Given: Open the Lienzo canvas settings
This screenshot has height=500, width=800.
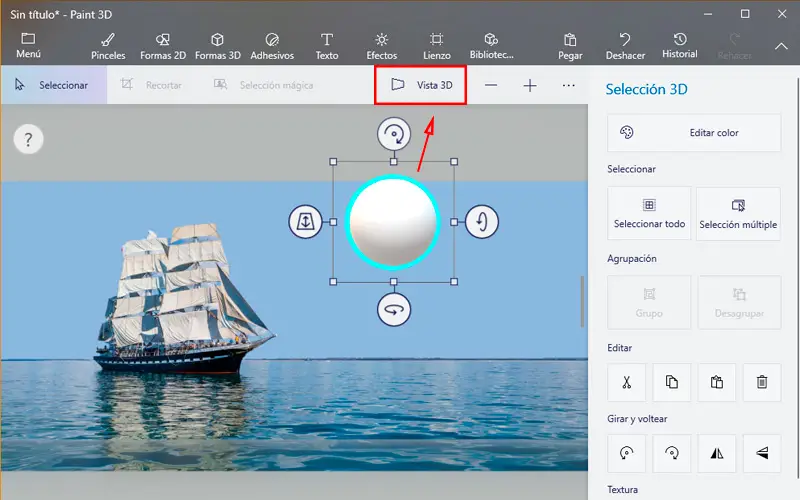Looking at the screenshot, I should 437,46.
